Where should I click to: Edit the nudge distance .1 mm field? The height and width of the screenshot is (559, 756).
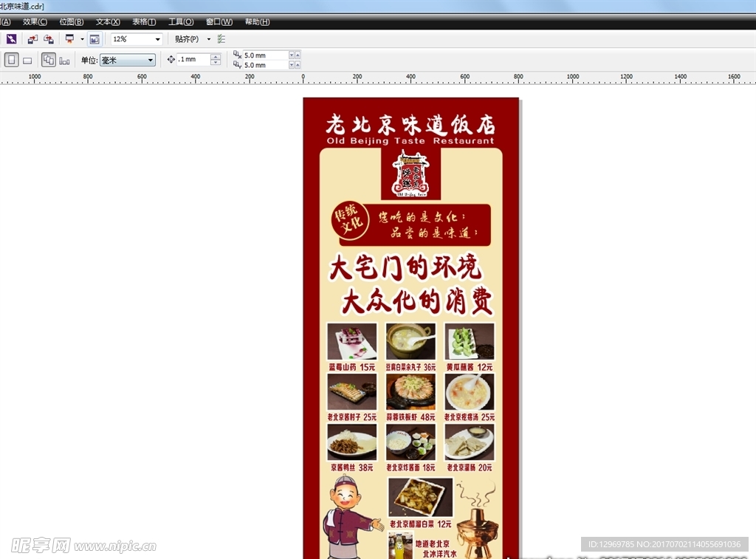point(193,59)
